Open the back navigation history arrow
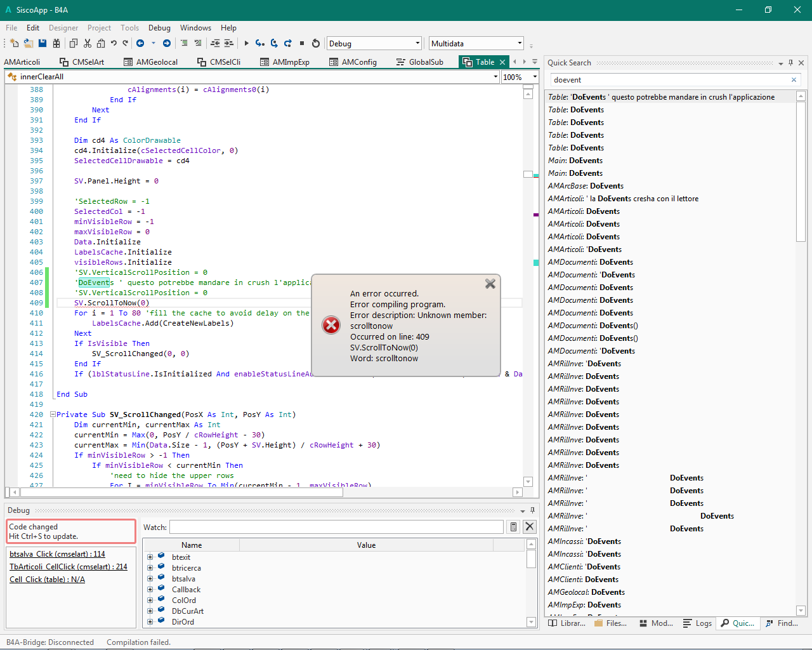 [x=153, y=43]
